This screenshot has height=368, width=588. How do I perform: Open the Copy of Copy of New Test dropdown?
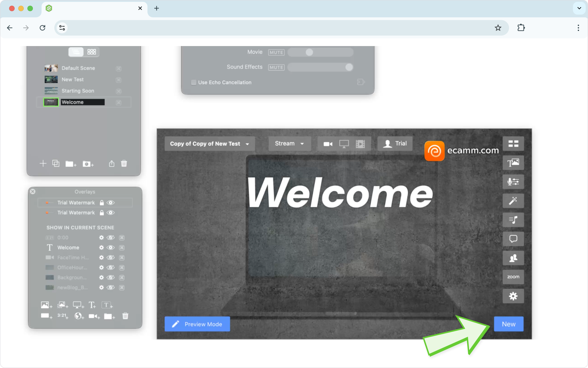210,144
